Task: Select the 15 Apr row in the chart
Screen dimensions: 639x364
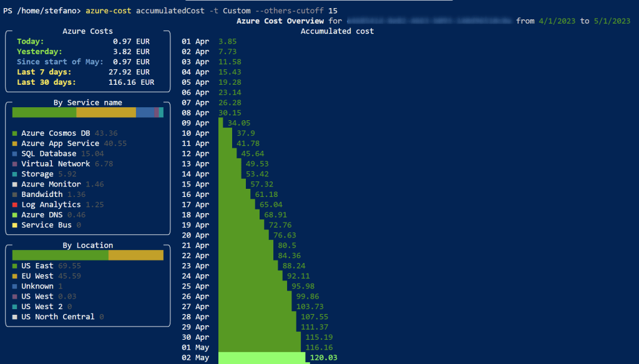Action: [x=195, y=184]
